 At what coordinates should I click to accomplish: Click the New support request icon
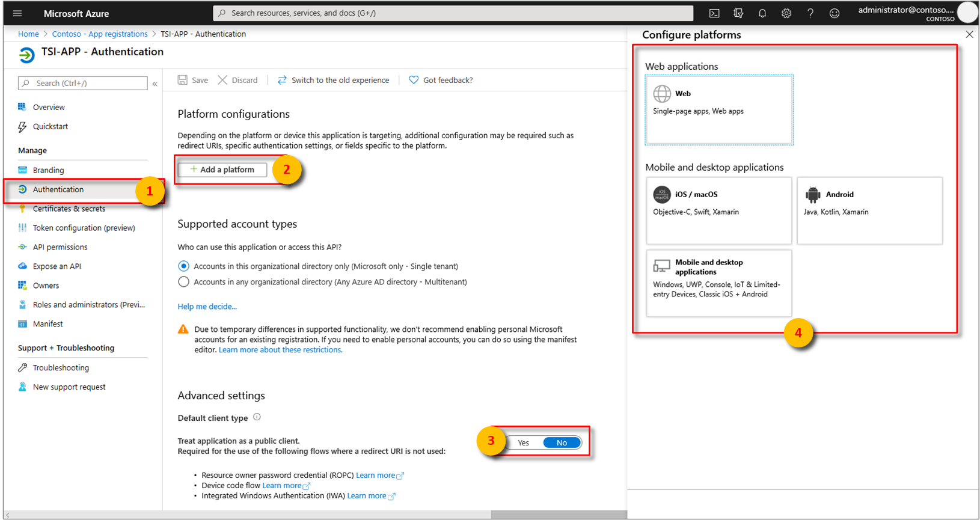22,387
